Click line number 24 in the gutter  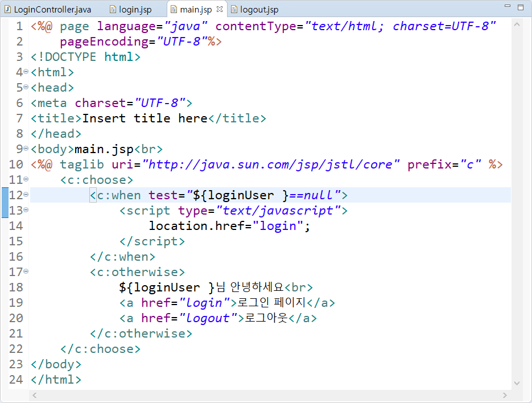click(x=16, y=379)
